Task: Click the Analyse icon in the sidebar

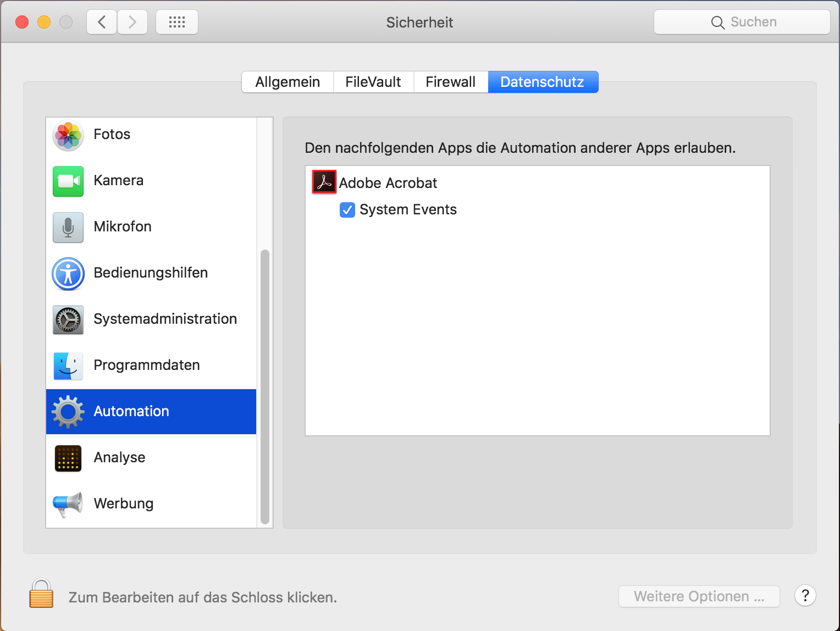Action: [67, 458]
